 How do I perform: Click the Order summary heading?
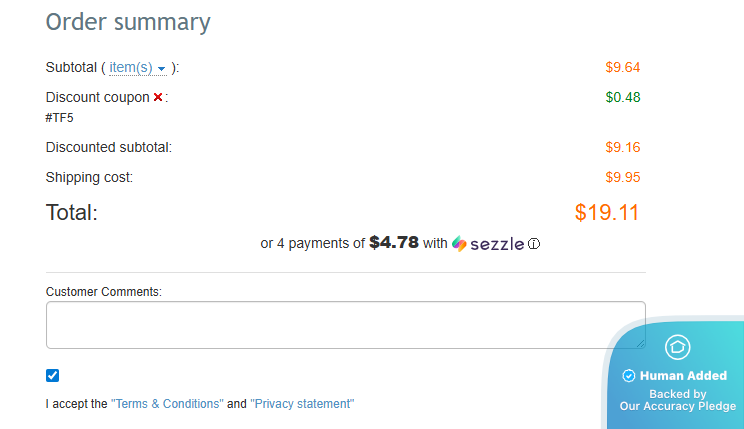(128, 22)
